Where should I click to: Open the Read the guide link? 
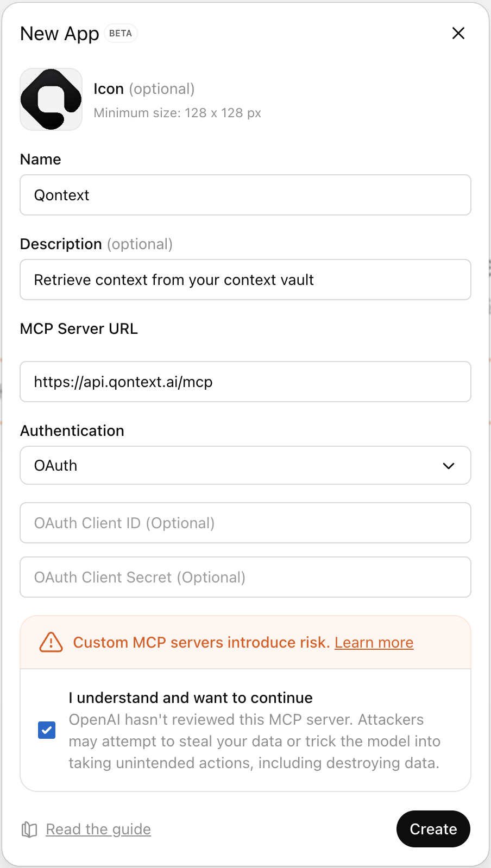point(98,829)
